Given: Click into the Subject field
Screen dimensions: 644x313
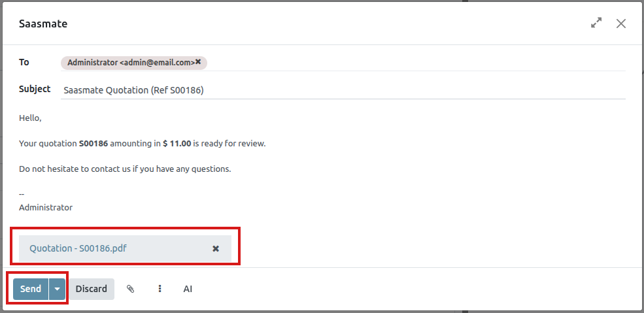Looking at the screenshot, I should click(340, 90).
